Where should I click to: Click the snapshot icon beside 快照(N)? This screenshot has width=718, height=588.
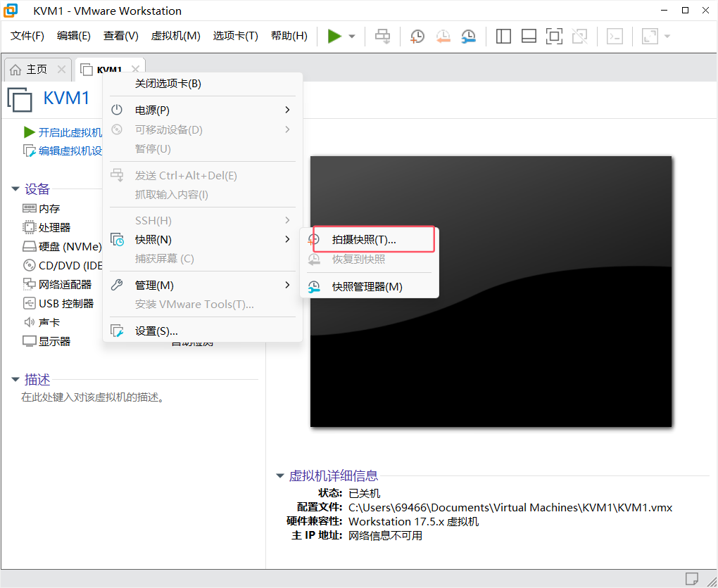tap(118, 239)
